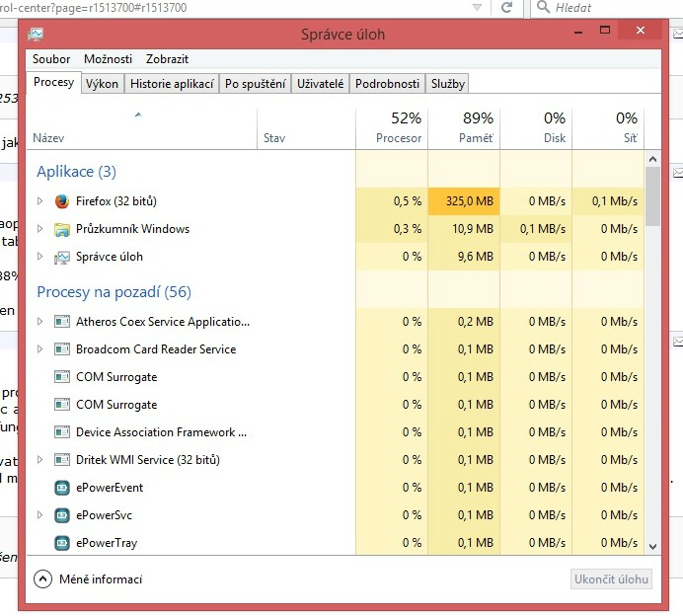The image size is (683, 616).
Task: Open the browser address bar dropdown arrow
Action: tap(477, 8)
